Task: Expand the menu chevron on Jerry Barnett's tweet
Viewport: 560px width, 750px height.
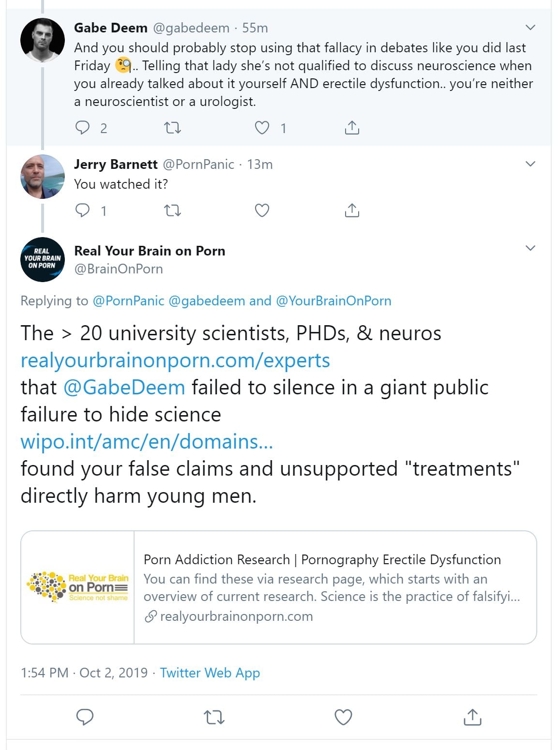Action: pyautogui.click(x=530, y=164)
